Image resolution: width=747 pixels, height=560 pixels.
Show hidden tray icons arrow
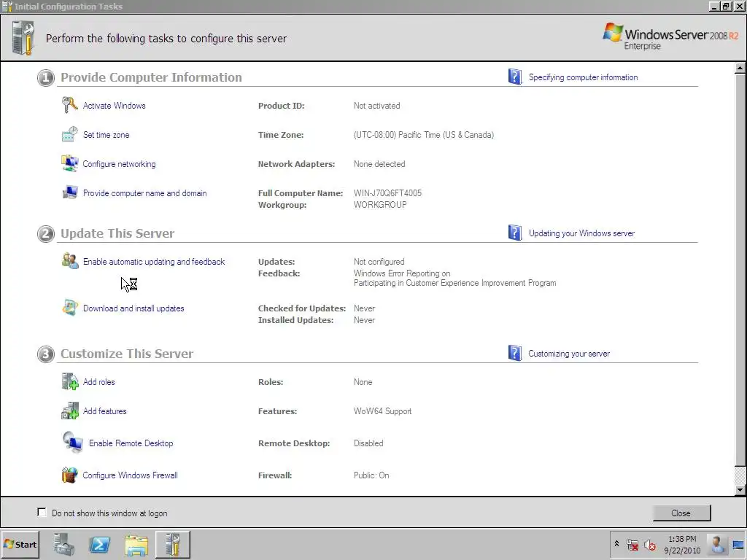tap(616, 544)
